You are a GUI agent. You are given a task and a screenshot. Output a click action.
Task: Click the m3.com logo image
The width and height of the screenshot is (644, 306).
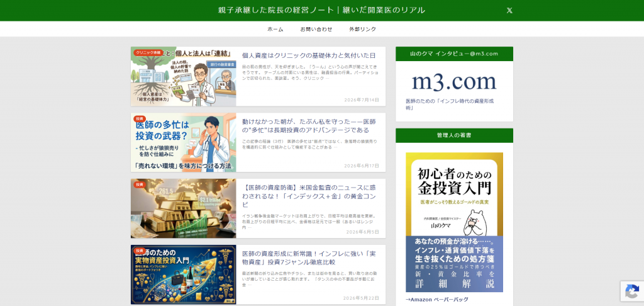tap(454, 81)
